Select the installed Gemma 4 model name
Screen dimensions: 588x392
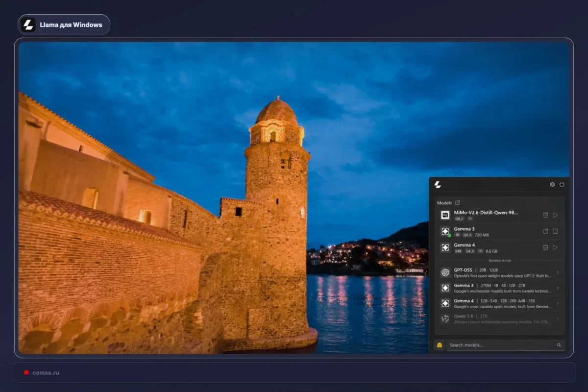point(465,245)
